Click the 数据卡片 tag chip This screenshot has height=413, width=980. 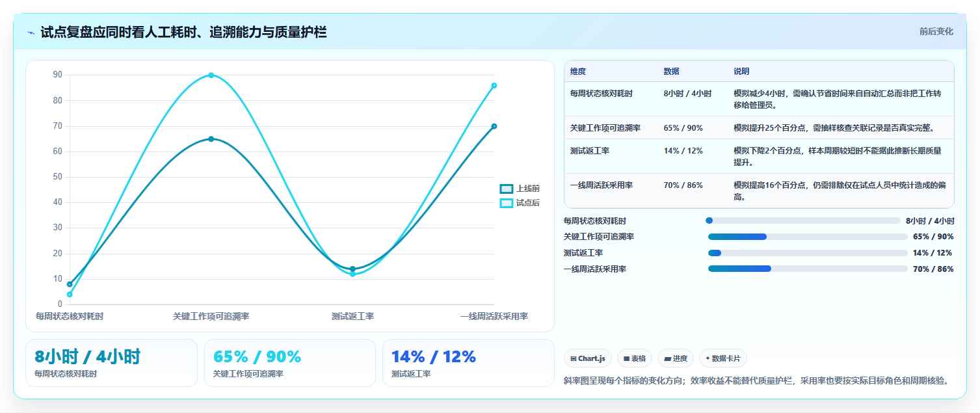point(723,358)
